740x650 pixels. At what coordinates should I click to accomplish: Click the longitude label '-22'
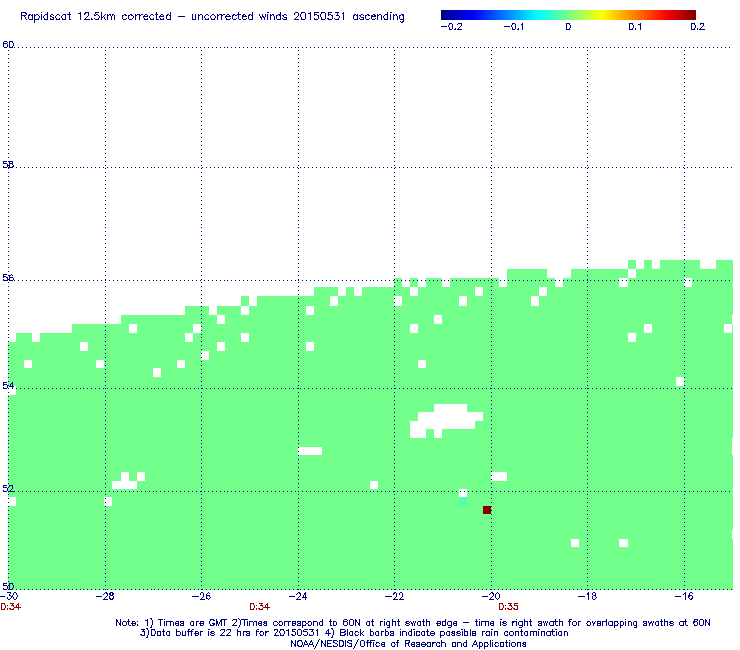[395, 597]
